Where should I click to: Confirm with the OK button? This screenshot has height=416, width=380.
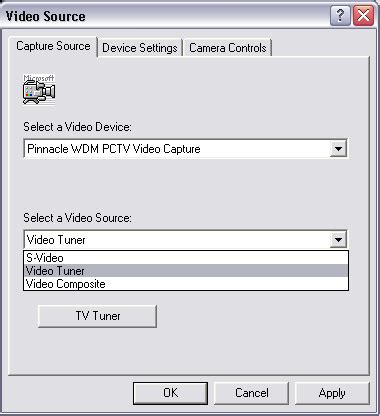pyautogui.click(x=170, y=393)
